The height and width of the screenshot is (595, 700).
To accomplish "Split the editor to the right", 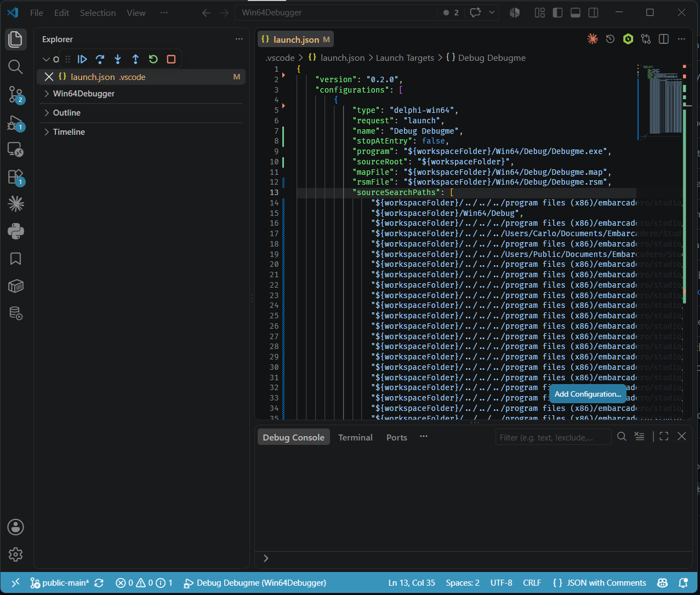I will pos(663,39).
